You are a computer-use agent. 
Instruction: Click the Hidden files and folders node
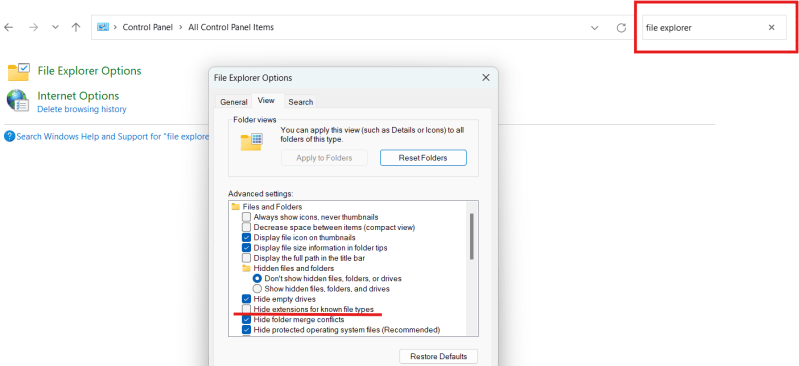tap(288, 268)
